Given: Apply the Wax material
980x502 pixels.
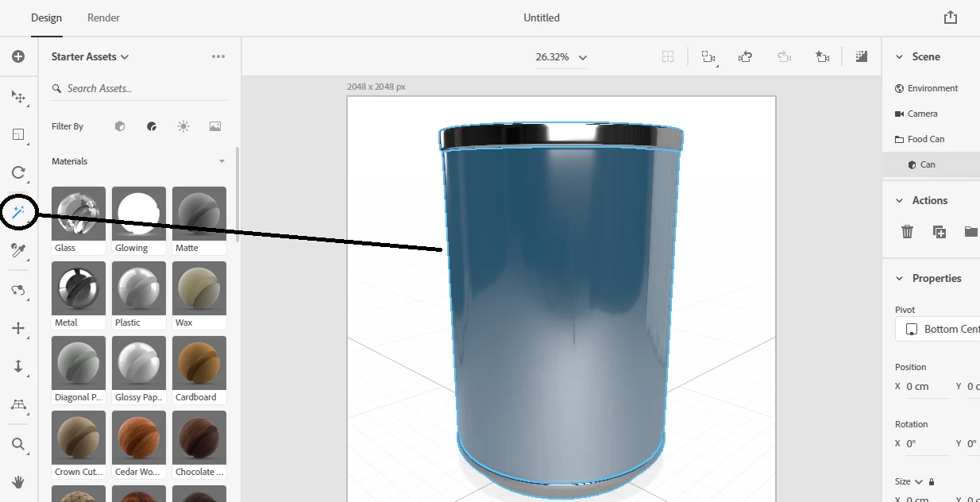Looking at the screenshot, I should coord(199,295).
